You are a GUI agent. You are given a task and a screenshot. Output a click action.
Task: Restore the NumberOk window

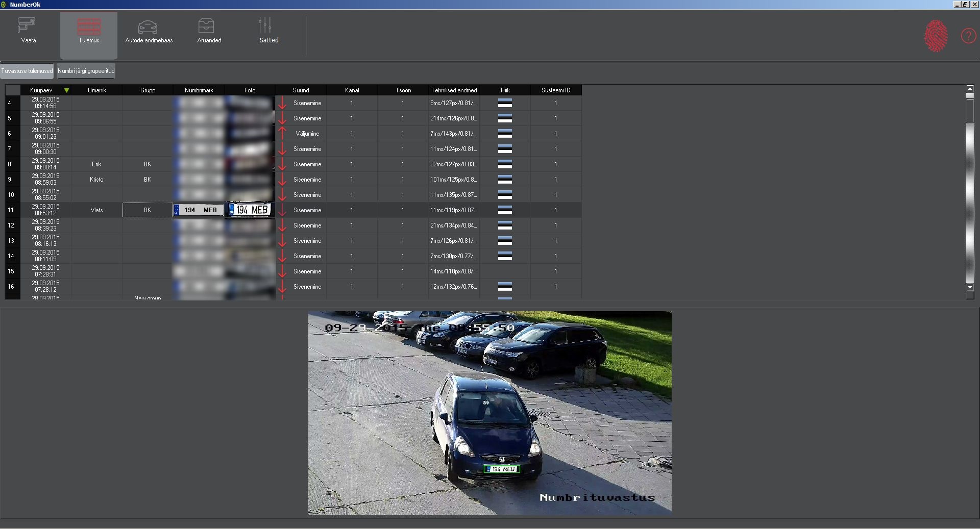tap(965, 5)
